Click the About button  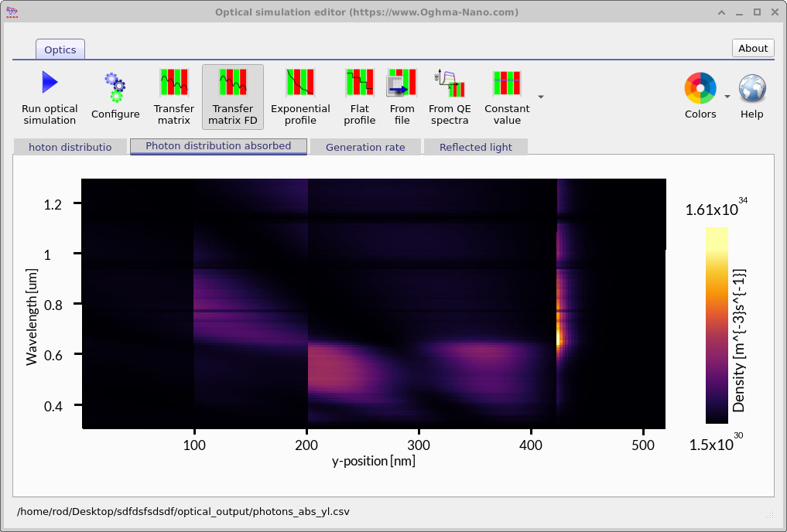pyautogui.click(x=752, y=48)
